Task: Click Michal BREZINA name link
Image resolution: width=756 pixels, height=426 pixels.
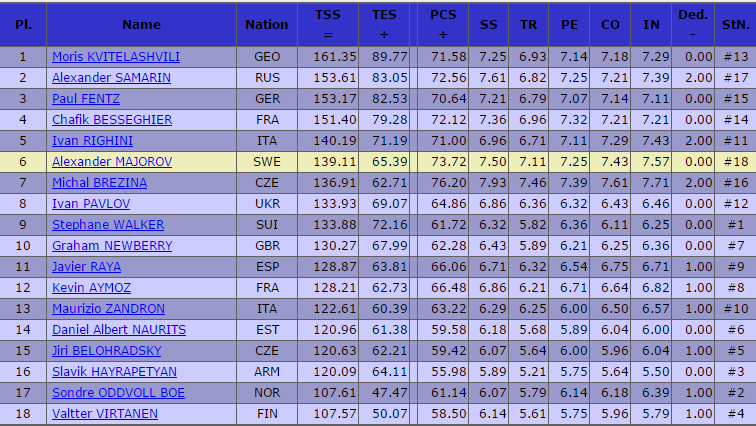Action: (x=99, y=183)
